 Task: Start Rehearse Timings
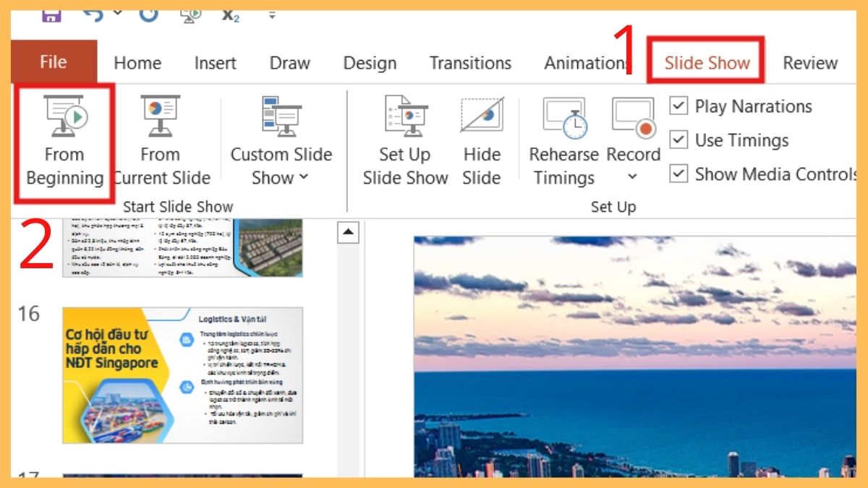click(564, 141)
